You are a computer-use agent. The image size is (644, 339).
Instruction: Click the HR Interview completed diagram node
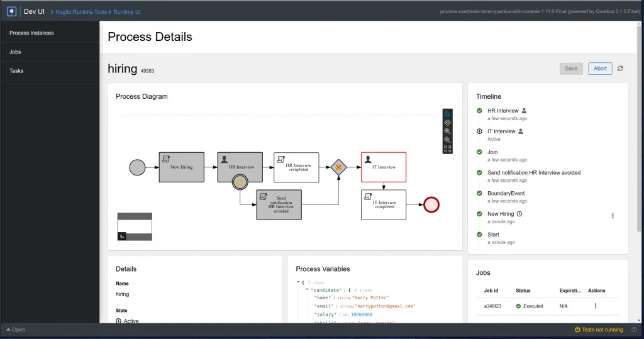(296, 167)
